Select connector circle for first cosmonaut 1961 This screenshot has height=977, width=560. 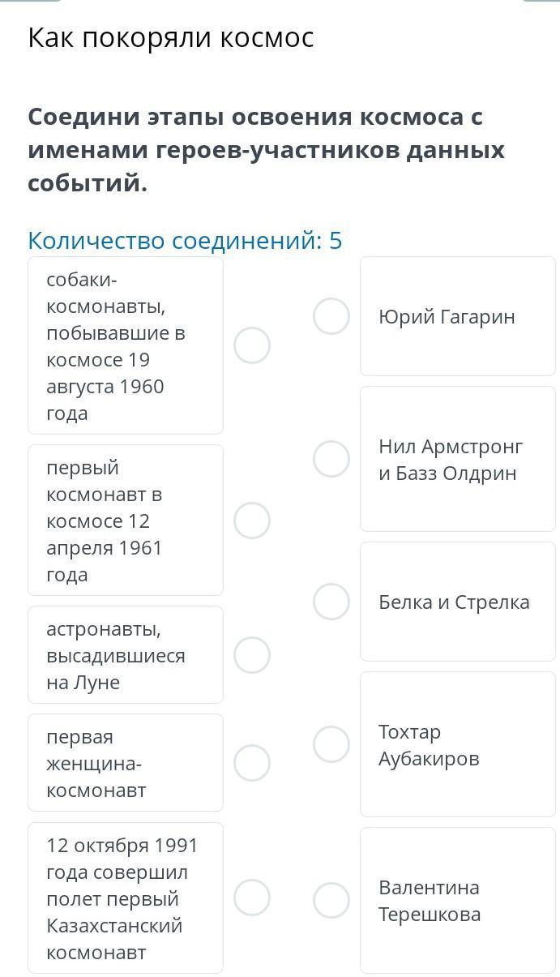coord(252,521)
